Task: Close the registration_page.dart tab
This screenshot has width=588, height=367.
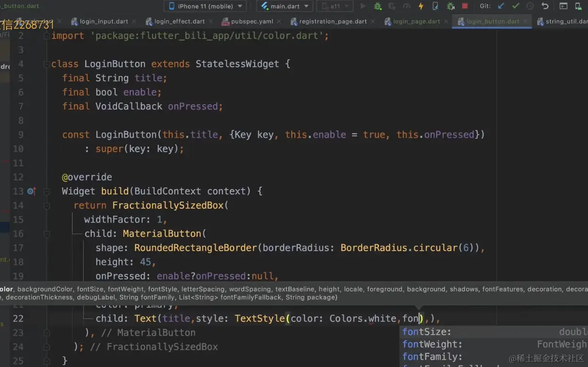Action: coord(373,22)
